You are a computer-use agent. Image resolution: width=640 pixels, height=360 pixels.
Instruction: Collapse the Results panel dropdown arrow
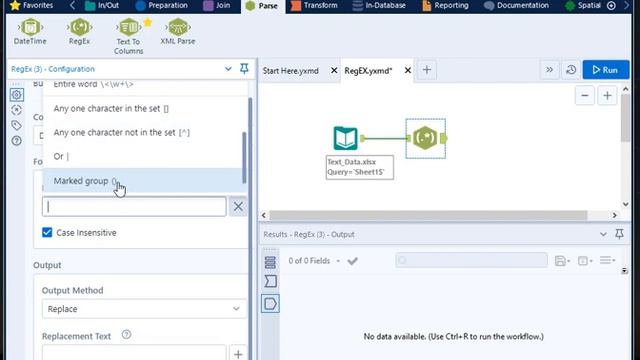point(603,234)
